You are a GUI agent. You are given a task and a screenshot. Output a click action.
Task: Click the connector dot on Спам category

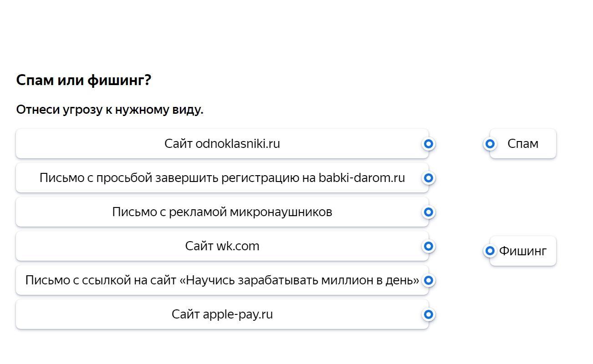pos(490,144)
